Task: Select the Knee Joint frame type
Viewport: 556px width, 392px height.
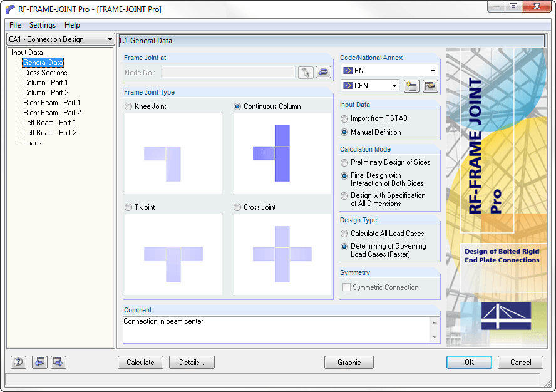Action: pyautogui.click(x=130, y=105)
